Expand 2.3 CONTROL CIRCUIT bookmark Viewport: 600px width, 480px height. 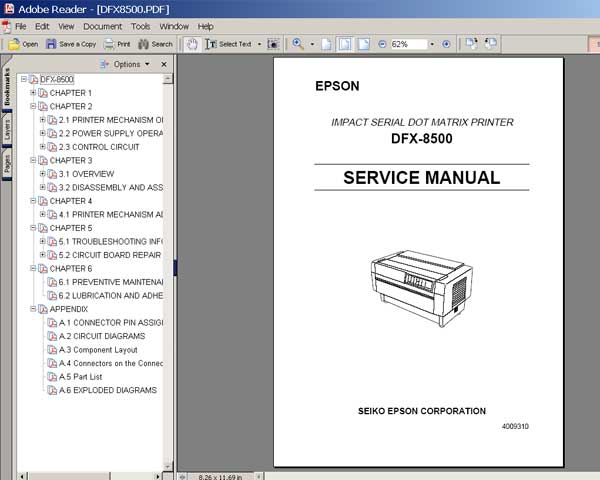(42, 147)
